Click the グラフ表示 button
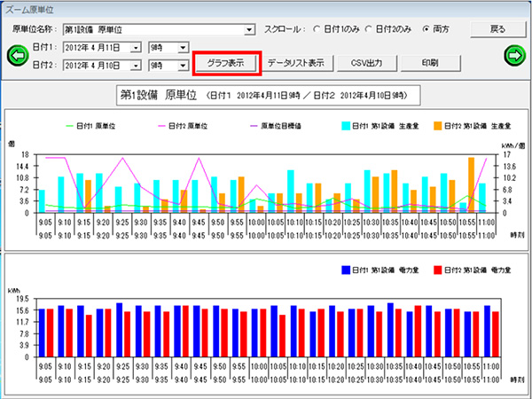This screenshot has height=399, width=532. 226,63
